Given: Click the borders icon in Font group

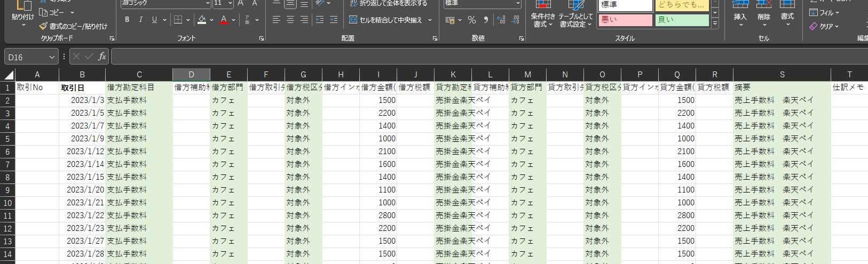Looking at the screenshot, I should pyautogui.click(x=178, y=20).
